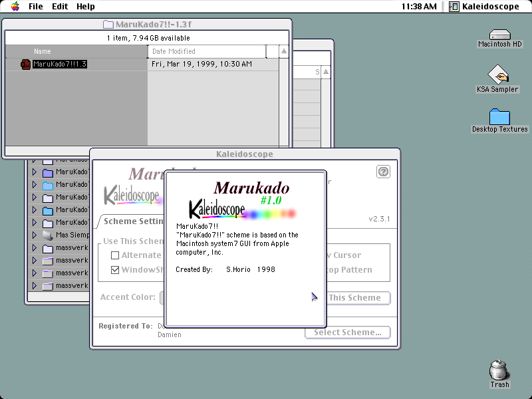This screenshot has height=399, width=532.
Task: Click the Registered To name Damien
Action: click(170, 334)
